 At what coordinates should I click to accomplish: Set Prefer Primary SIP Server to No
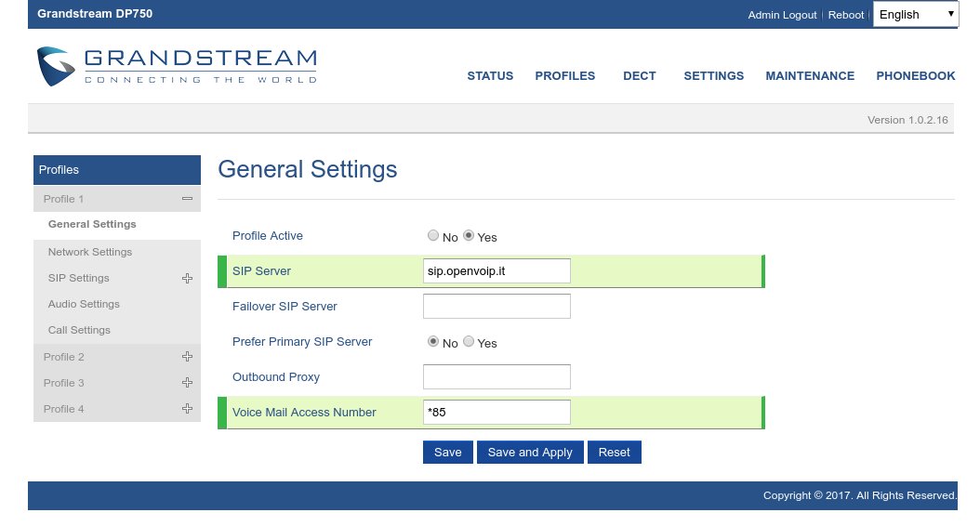(433, 342)
